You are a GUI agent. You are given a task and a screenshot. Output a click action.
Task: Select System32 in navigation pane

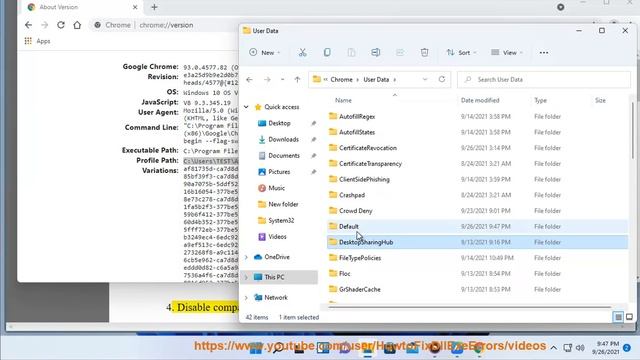(x=281, y=220)
